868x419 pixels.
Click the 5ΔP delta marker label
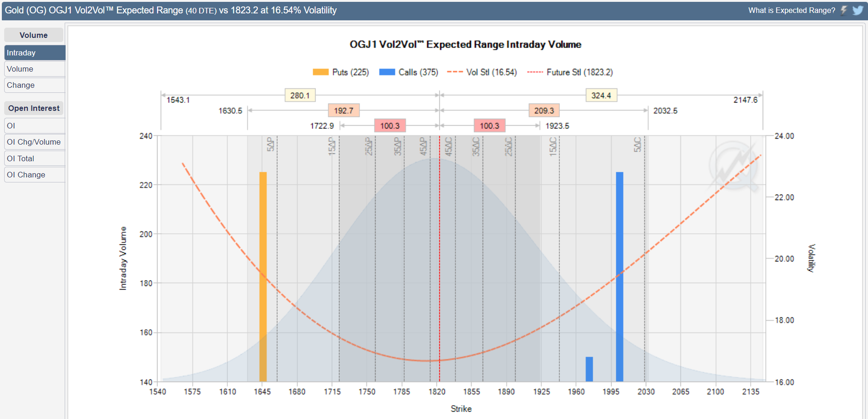pyautogui.click(x=271, y=145)
